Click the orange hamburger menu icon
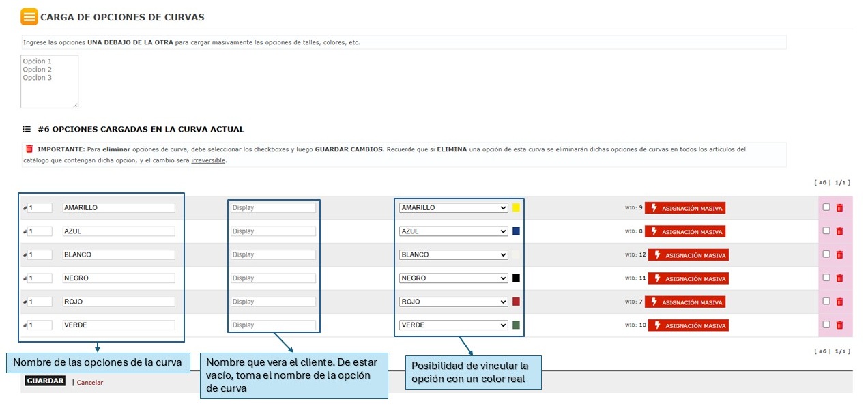The image size is (868, 408). pyautogui.click(x=29, y=17)
